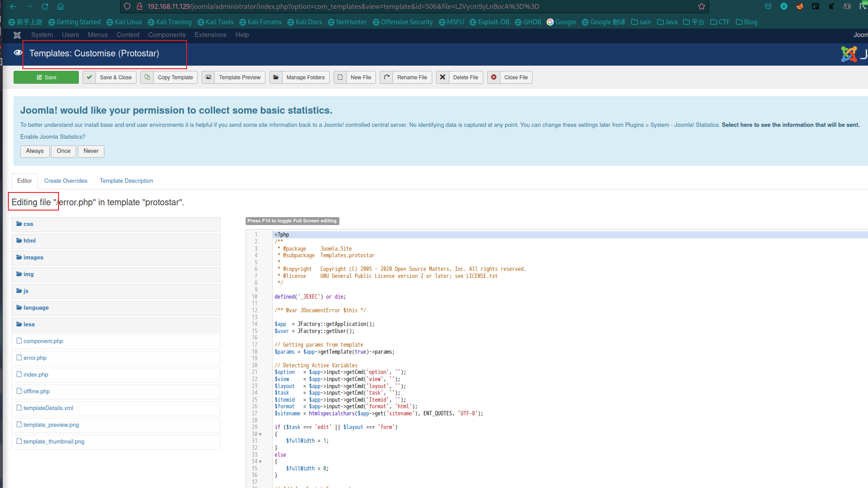868x488 pixels.
Task: Click the red Close File icon
Action: [494, 77]
